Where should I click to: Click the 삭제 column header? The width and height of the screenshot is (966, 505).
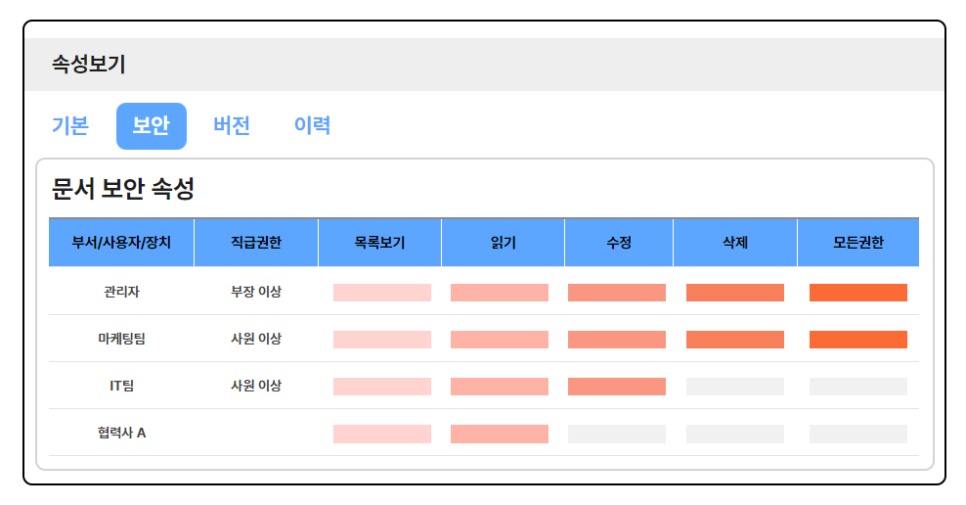735,243
